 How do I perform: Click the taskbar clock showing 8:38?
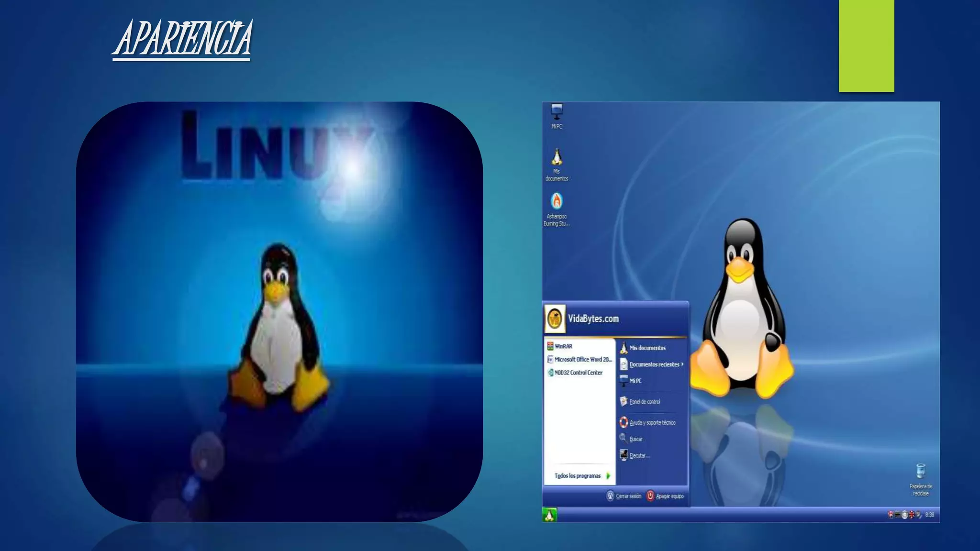(929, 515)
